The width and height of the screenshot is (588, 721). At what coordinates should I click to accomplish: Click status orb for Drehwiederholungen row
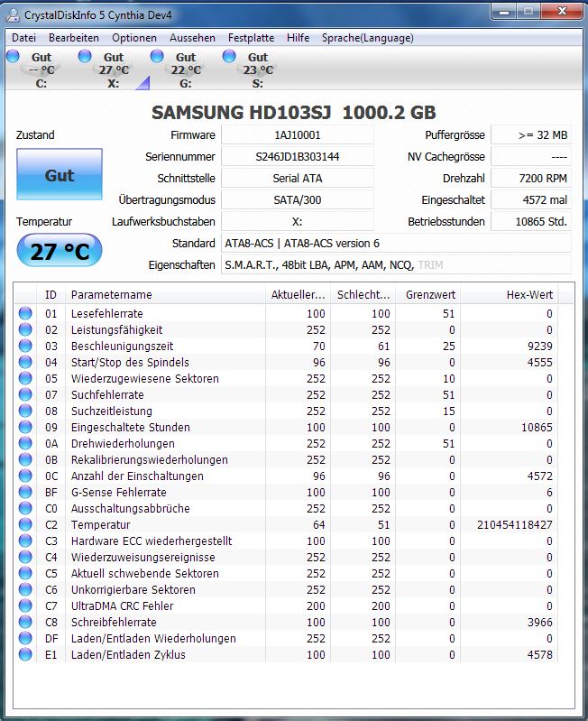click(x=25, y=443)
